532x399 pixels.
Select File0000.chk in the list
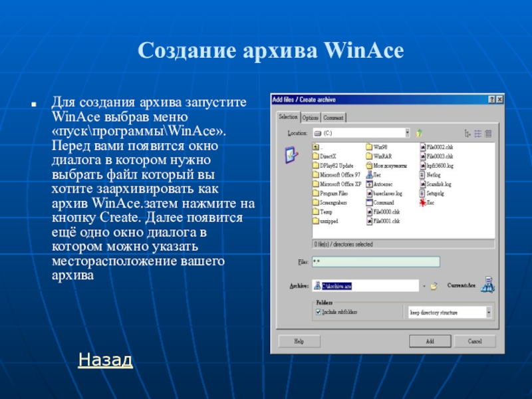(383, 211)
